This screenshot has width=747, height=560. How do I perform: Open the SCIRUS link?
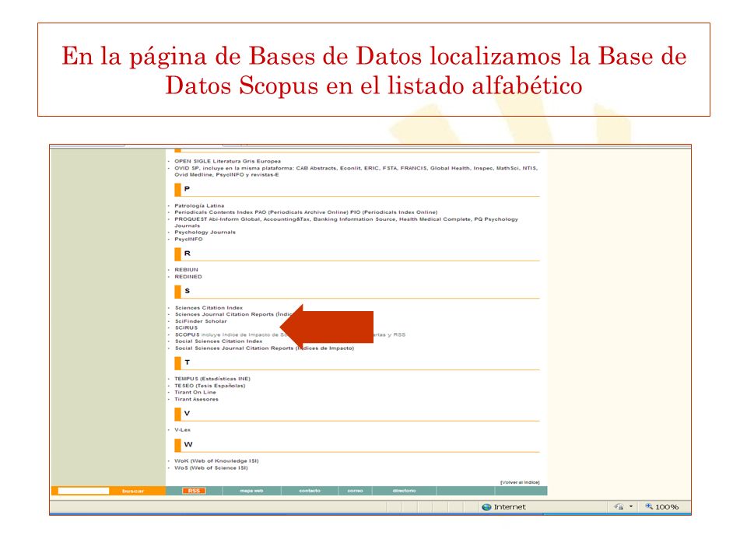pos(186,327)
